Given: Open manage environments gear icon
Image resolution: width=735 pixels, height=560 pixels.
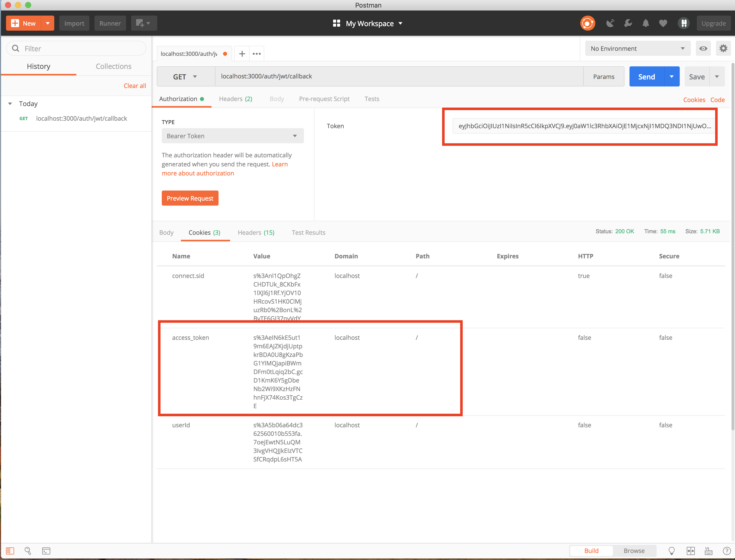Looking at the screenshot, I should (723, 49).
